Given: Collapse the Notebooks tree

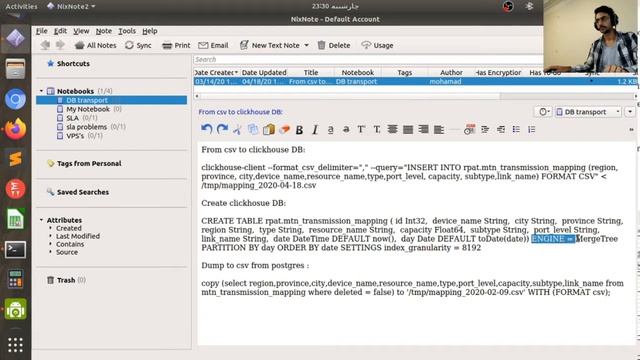Looking at the screenshot, I should (x=41, y=91).
